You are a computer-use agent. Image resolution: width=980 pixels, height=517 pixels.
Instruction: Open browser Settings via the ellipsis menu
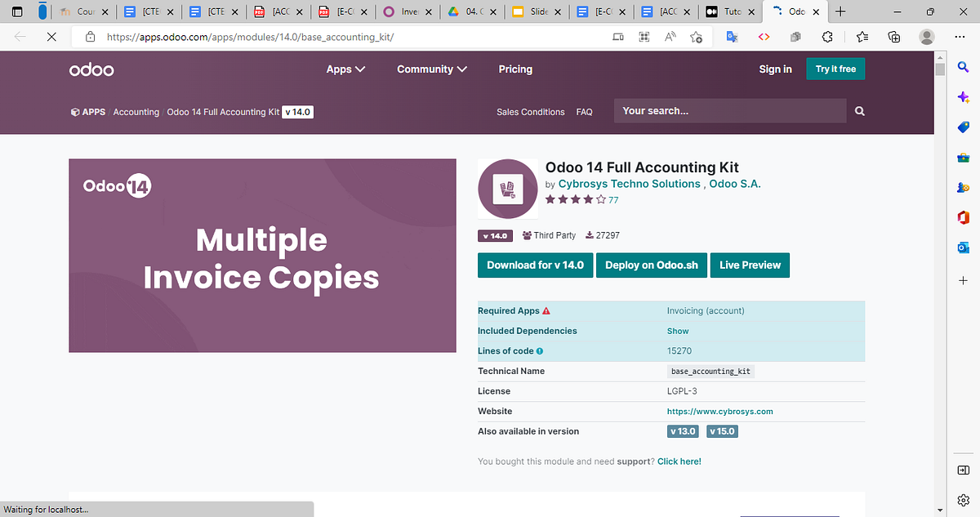(959, 37)
